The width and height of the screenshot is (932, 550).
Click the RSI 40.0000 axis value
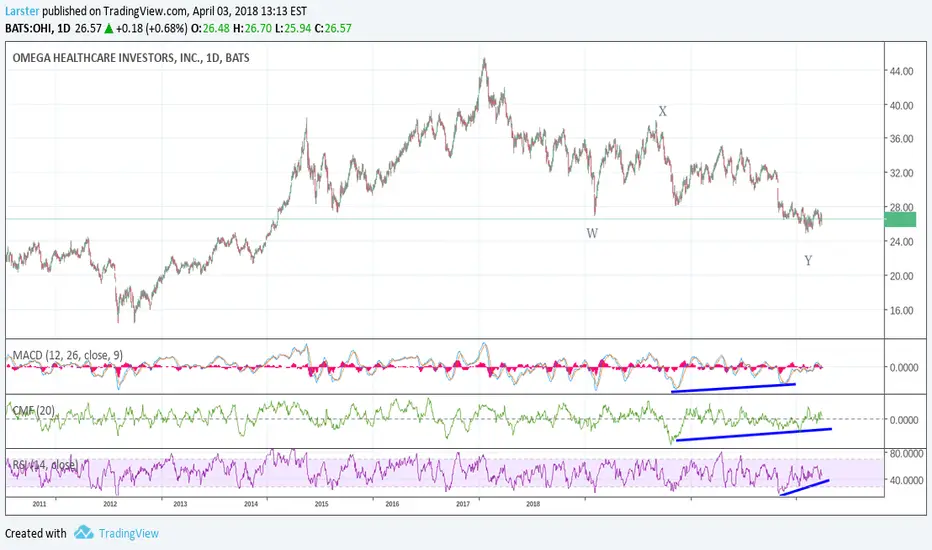click(x=906, y=480)
